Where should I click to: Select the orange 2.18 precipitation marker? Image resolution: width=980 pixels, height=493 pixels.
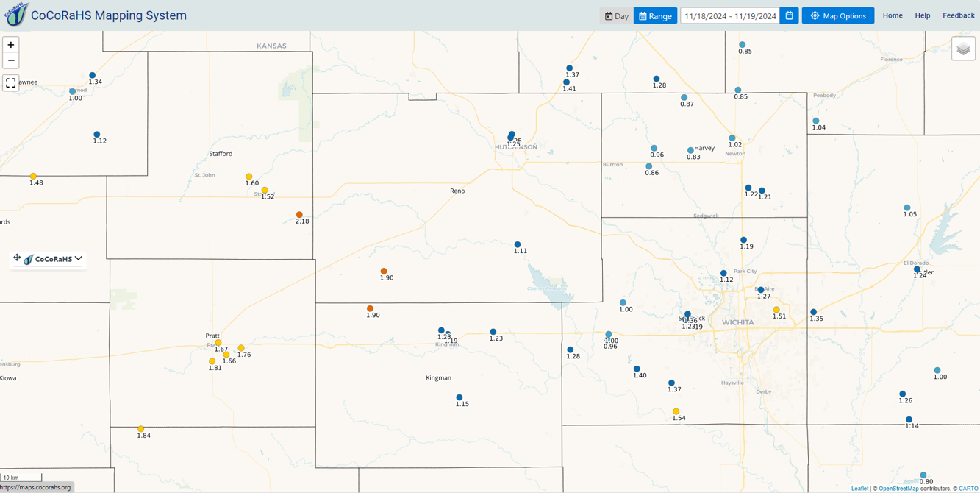click(x=298, y=213)
